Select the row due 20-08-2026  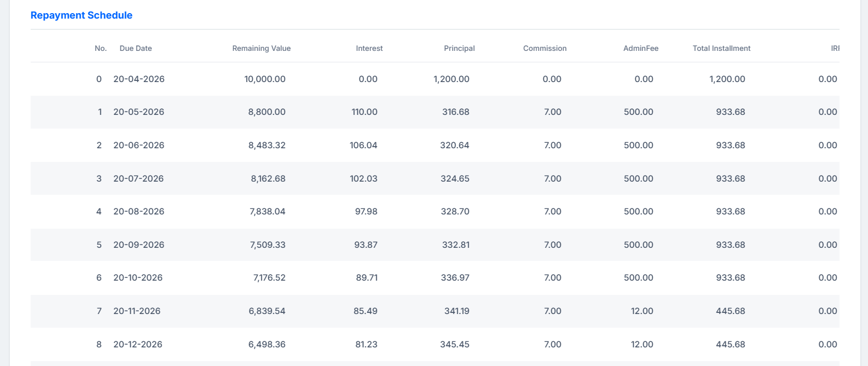(x=435, y=211)
